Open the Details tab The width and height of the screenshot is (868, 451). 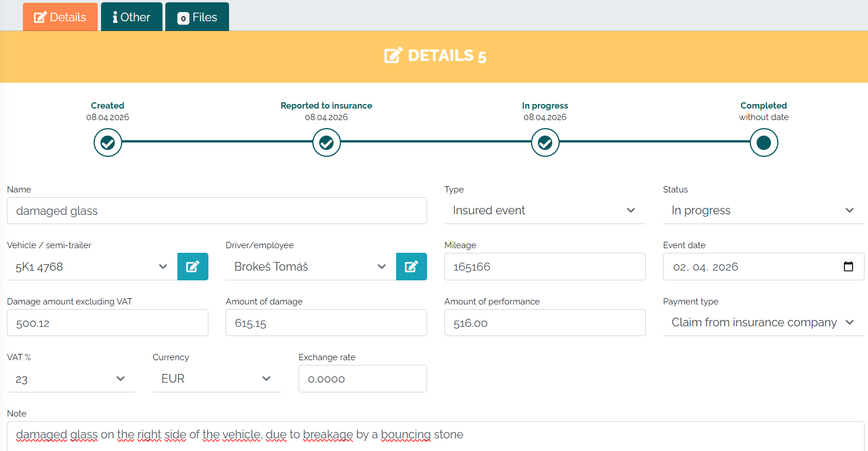60,17
